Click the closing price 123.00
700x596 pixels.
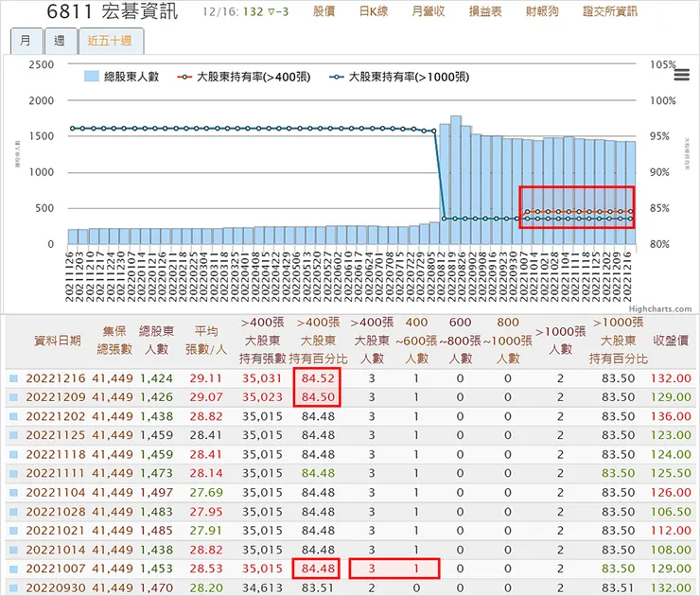(671, 435)
